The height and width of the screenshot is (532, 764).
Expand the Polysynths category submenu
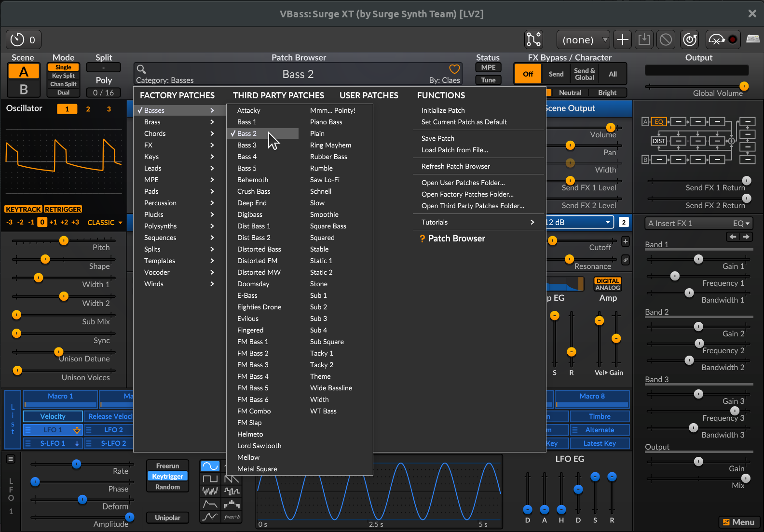click(x=179, y=226)
